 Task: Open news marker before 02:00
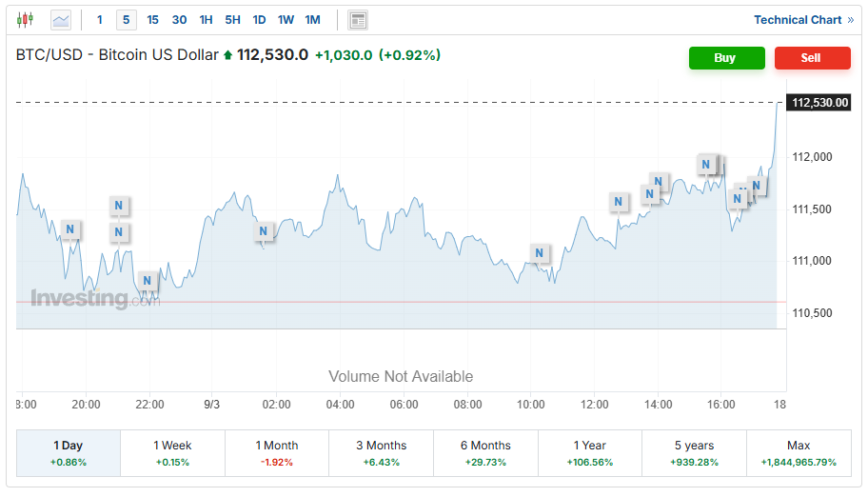point(264,231)
